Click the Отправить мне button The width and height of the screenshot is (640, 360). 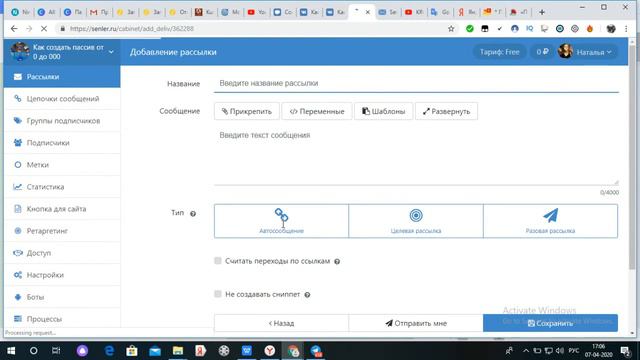416,323
